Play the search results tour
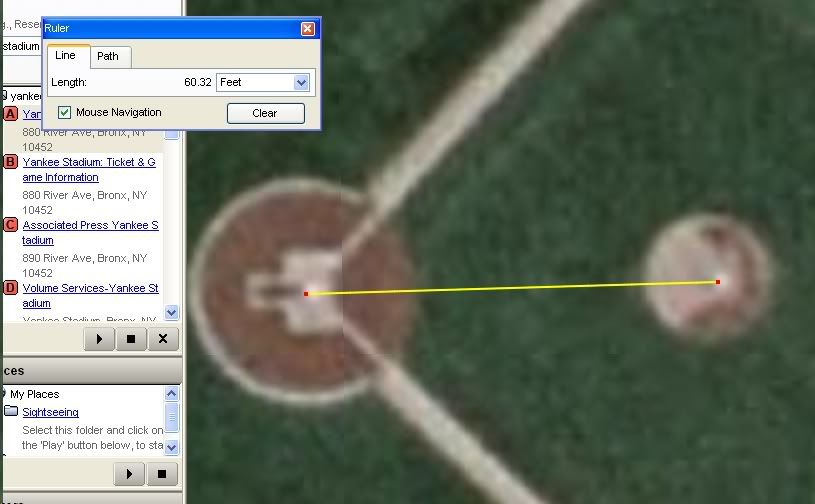Screen dimensions: 815x504 tap(99, 339)
